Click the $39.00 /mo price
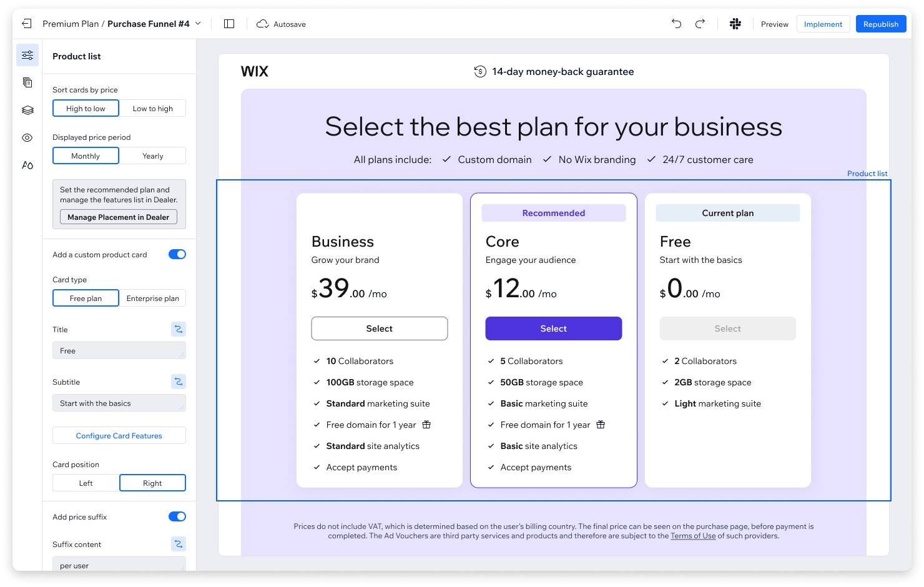The width and height of the screenshot is (924, 587). [350, 289]
